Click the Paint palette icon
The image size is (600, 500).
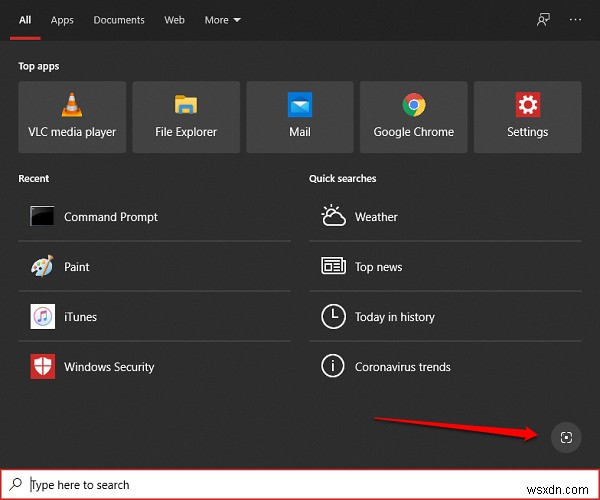[x=42, y=266]
